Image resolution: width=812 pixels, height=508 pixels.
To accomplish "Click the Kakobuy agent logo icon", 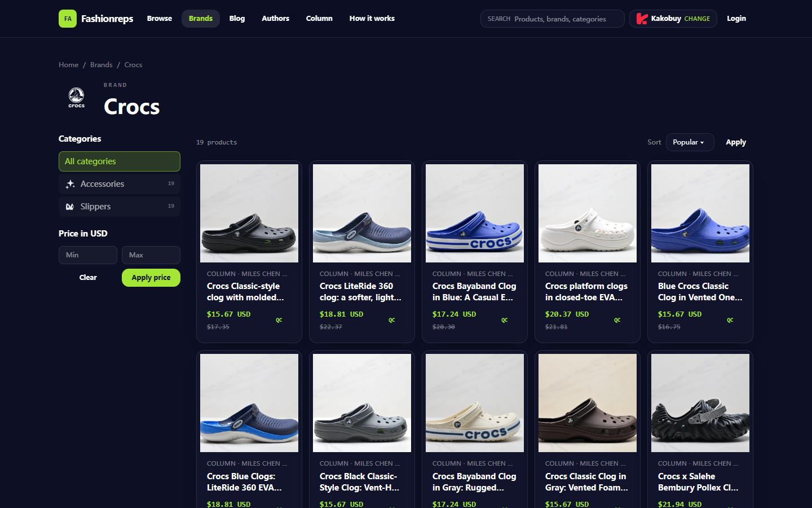I will 642,19.
